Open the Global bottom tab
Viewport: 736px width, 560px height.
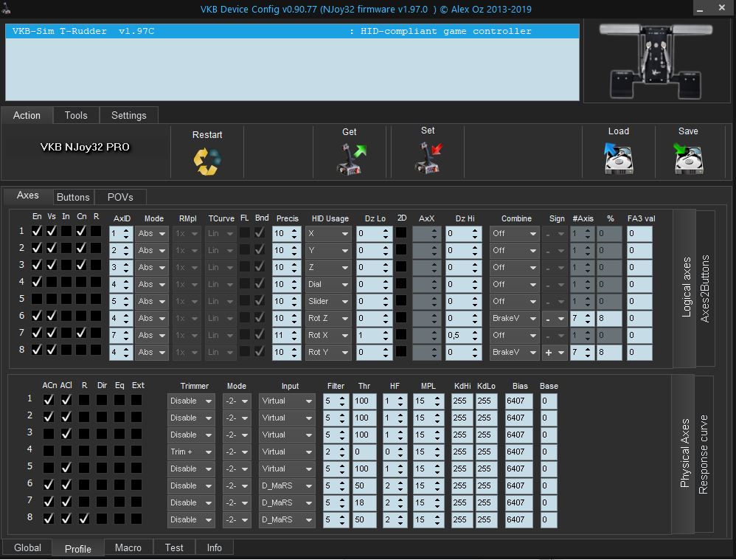click(x=27, y=547)
